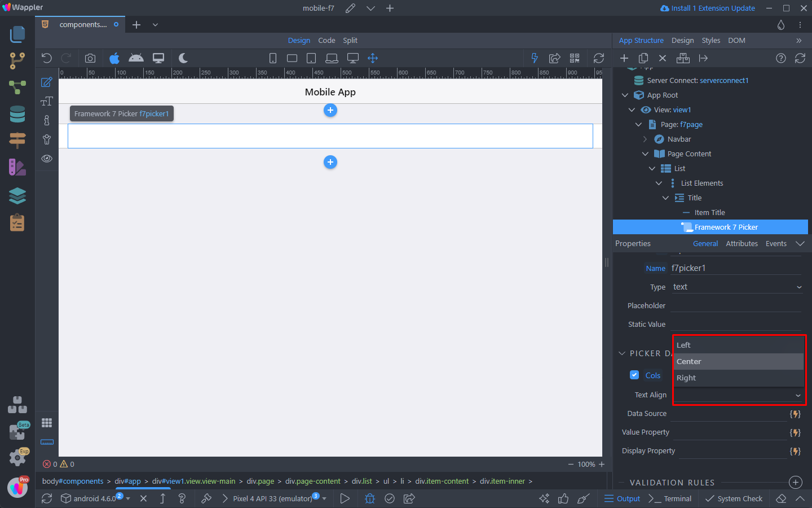Click the undo arrow in toolbar
This screenshot has width=812, height=508.
pyautogui.click(x=47, y=58)
